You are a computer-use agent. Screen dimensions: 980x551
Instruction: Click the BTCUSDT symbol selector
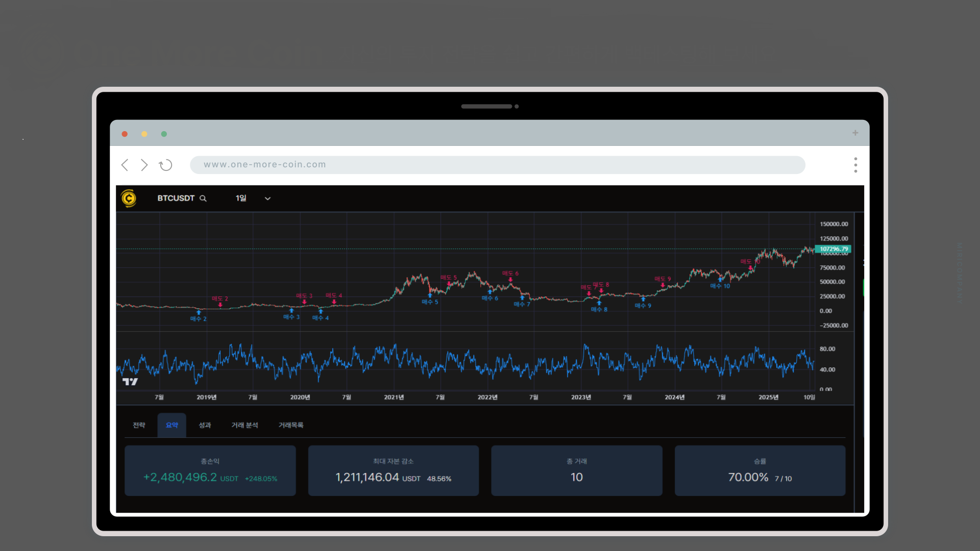176,198
